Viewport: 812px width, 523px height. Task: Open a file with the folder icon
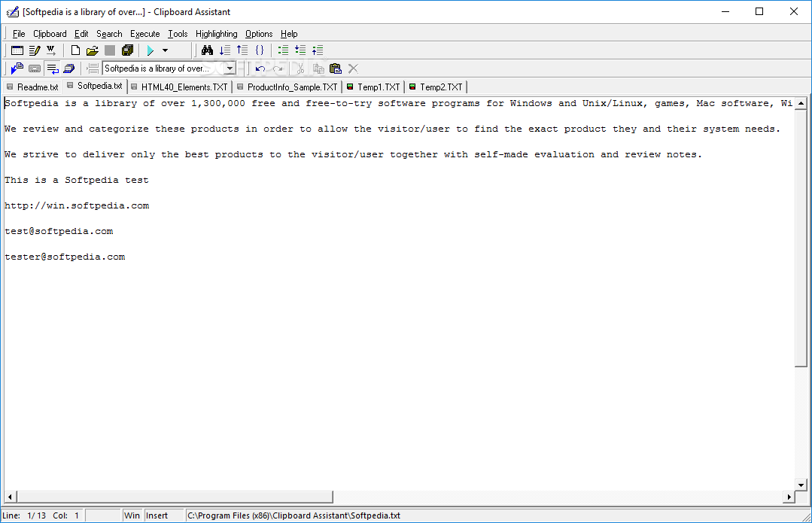point(92,50)
